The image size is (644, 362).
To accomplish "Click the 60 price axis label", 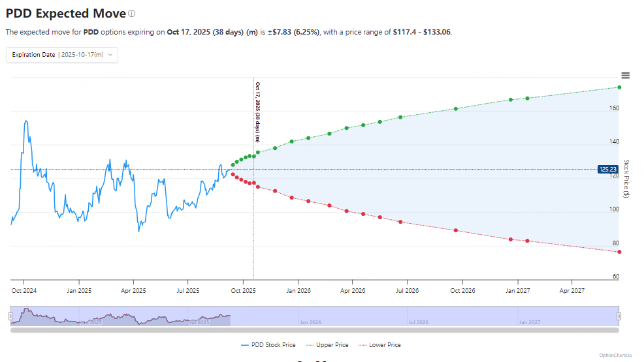I will tap(616, 277).
